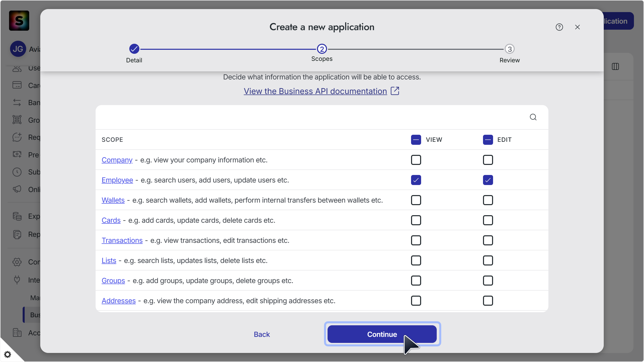
Task: Enable Edit access for Addresses scope
Action: click(488, 301)
